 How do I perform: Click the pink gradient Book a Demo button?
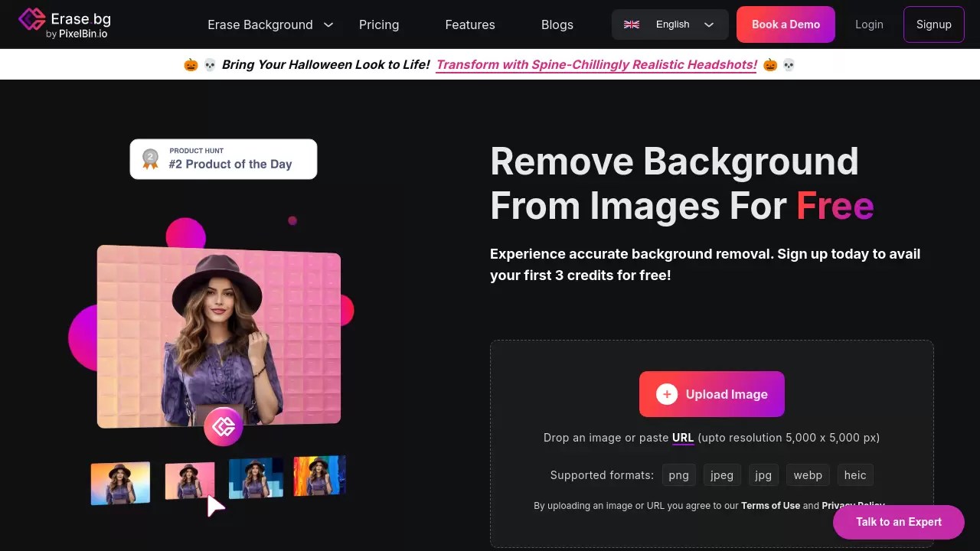(786, 24)
